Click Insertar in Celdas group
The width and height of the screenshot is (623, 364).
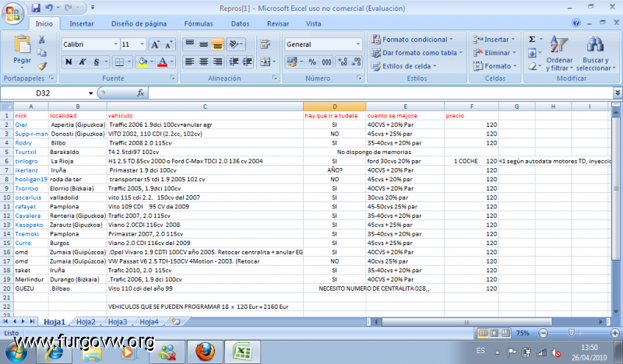tap(494, 40)
